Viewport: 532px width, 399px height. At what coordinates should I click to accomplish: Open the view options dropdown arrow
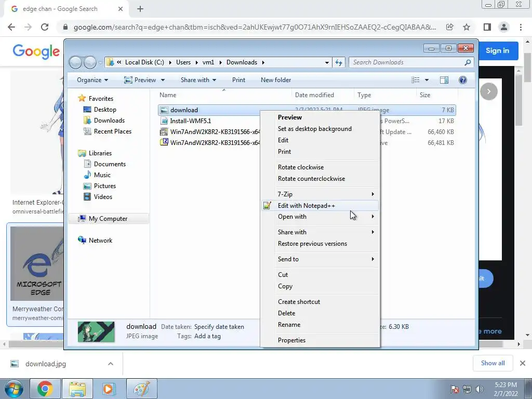tap(427, 80)
